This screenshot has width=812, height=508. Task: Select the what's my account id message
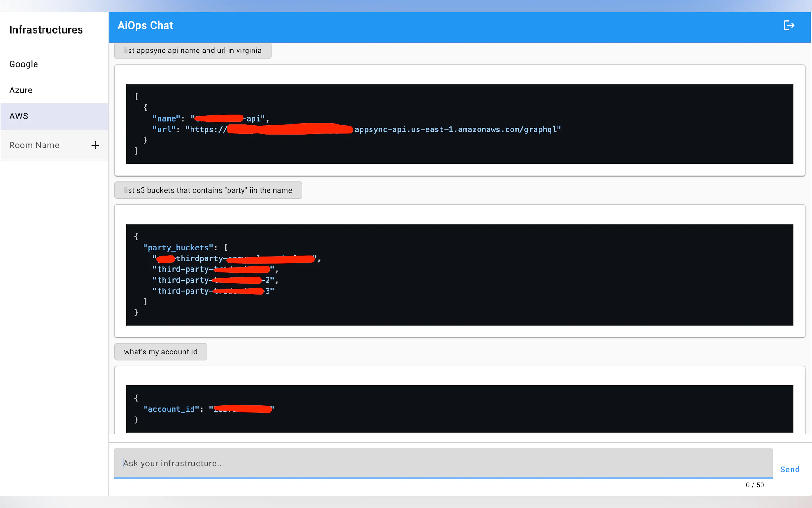pos(161,352)
